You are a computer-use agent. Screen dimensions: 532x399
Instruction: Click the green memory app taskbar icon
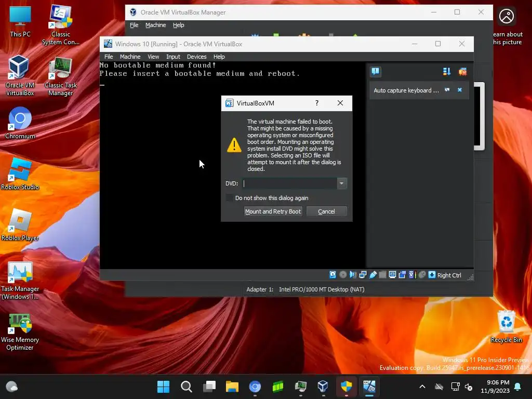[277, 387]
